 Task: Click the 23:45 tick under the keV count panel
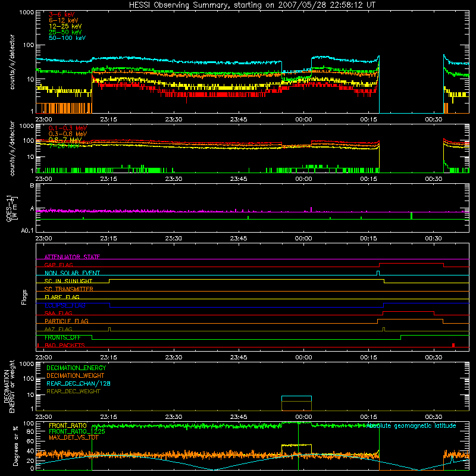click(239, 120)
